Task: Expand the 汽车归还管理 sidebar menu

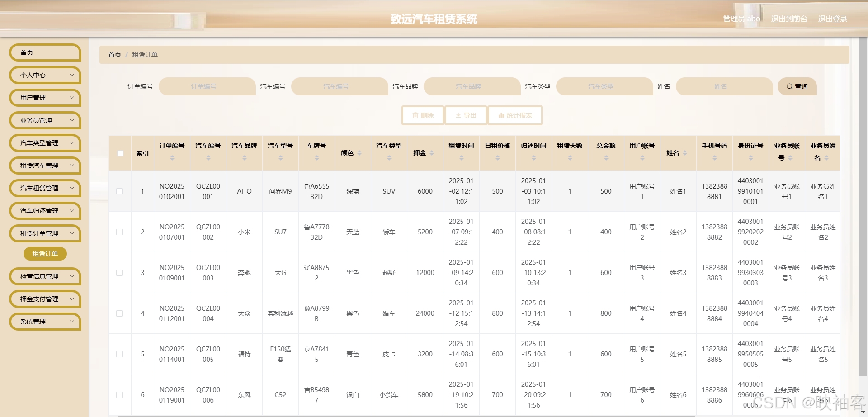Action: click(x=45, y=211)
